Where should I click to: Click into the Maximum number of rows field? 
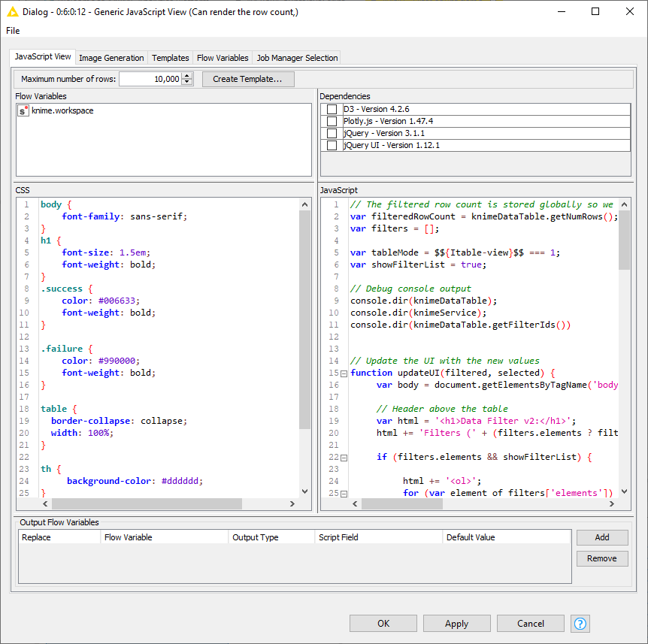pos(149,79)
